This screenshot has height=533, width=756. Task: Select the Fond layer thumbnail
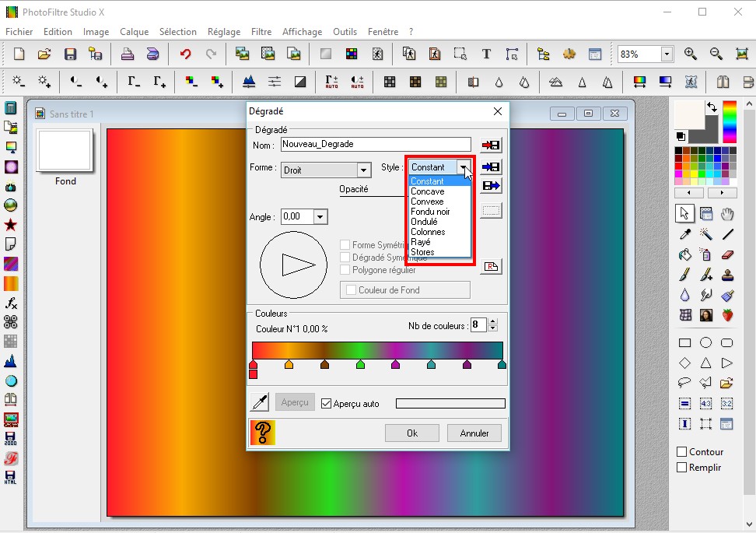coord(65,150)
